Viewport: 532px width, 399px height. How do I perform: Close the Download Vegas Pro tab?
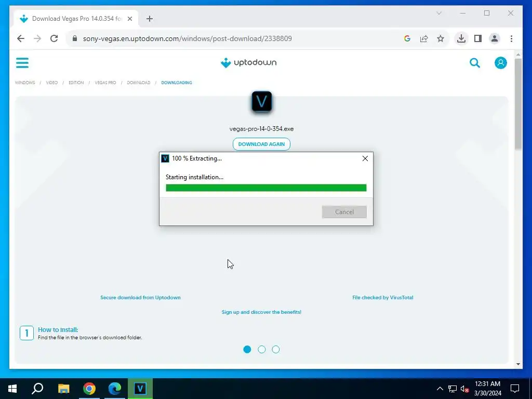click(129, 19)
